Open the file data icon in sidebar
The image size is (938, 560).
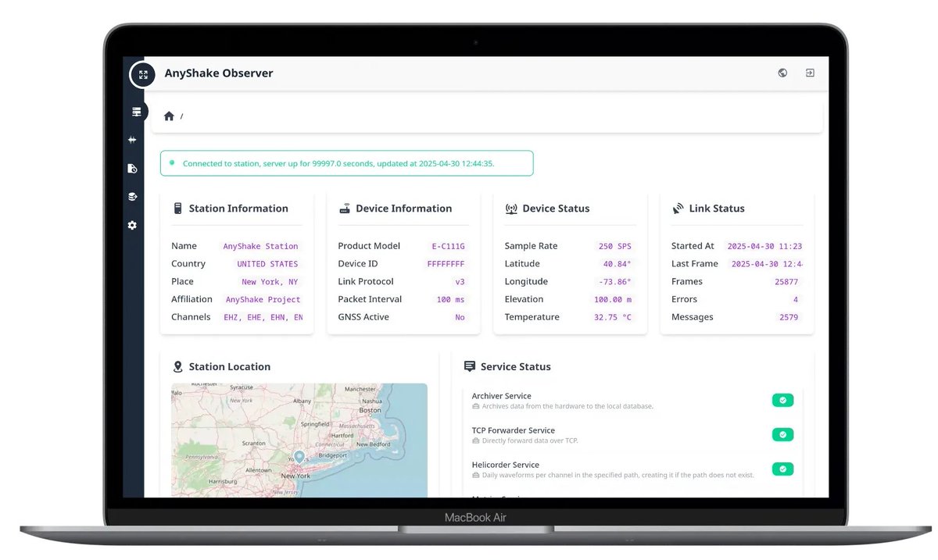[132, 168]
